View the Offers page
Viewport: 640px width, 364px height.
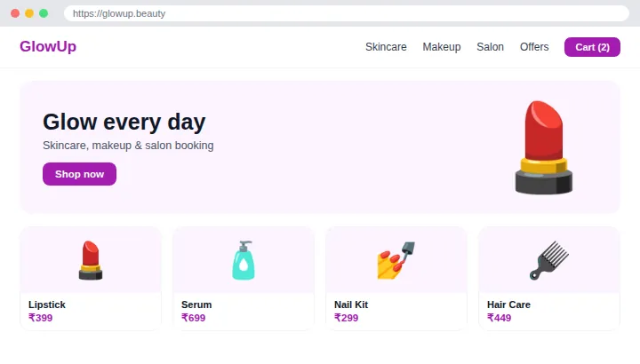click(x=534, y=47)
